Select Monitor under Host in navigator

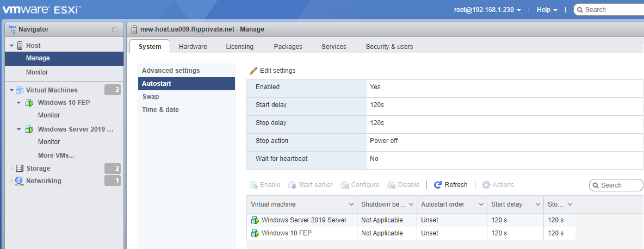click(37, 72)
